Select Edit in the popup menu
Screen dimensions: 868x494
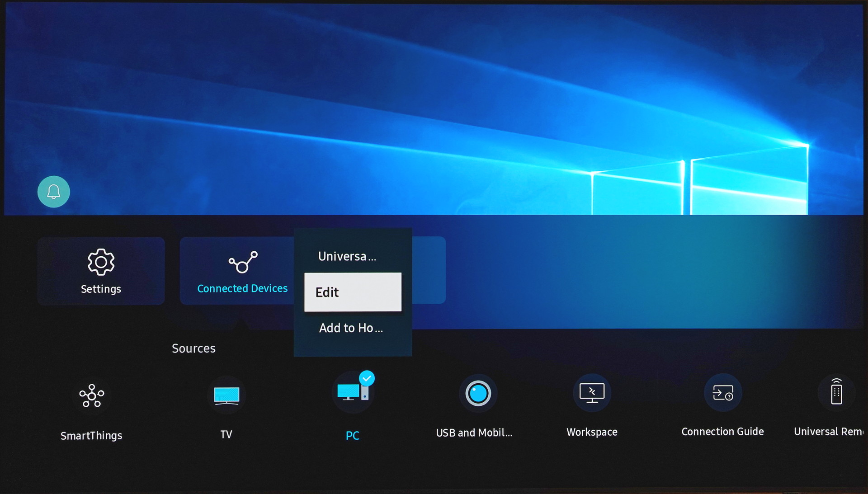[x=353, y=292]
